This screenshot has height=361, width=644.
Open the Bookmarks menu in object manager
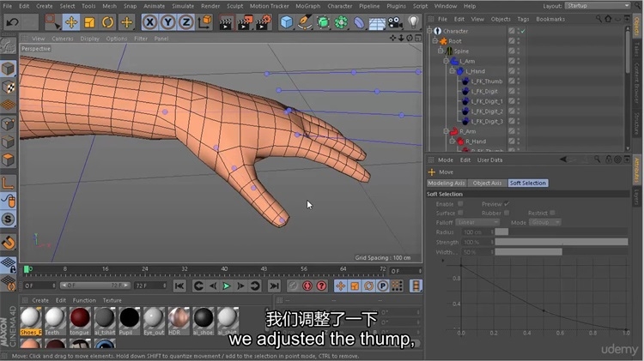pyautogui.click(x=550, y=19)
